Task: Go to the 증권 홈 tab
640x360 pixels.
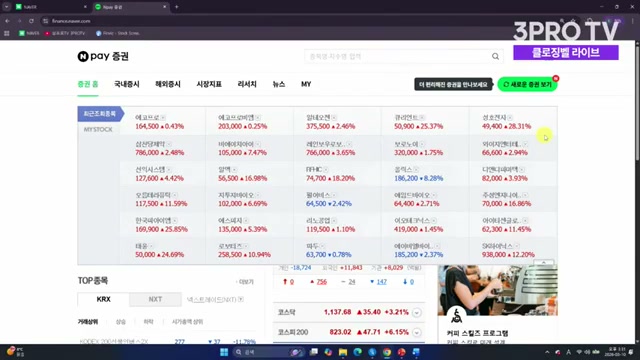Action: coord(88,84)
